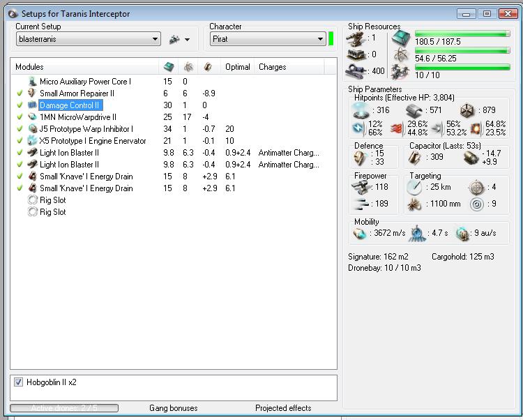Click the J5 Prototype Warp Inhibitor I icon

tap(32, 129)
